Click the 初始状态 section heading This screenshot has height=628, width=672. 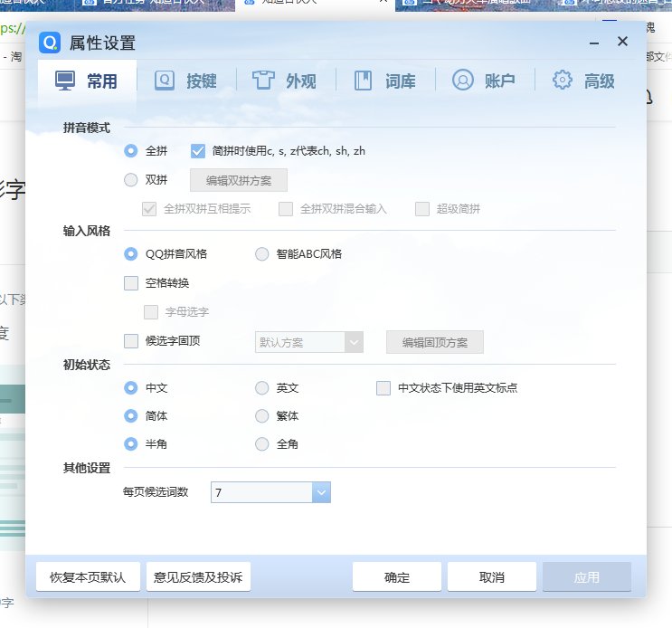[x=87, y=365]
